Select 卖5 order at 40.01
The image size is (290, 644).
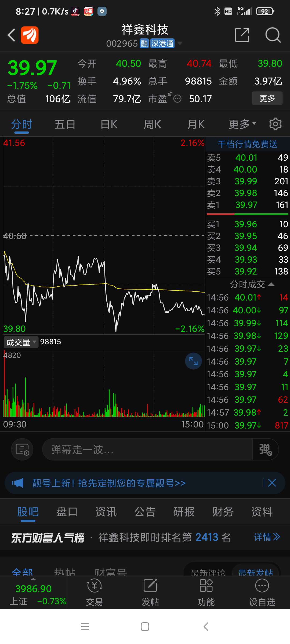(248, 158)
